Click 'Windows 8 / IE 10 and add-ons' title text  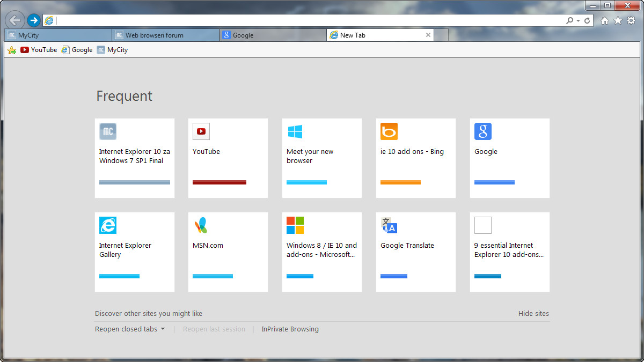point(321,250)
